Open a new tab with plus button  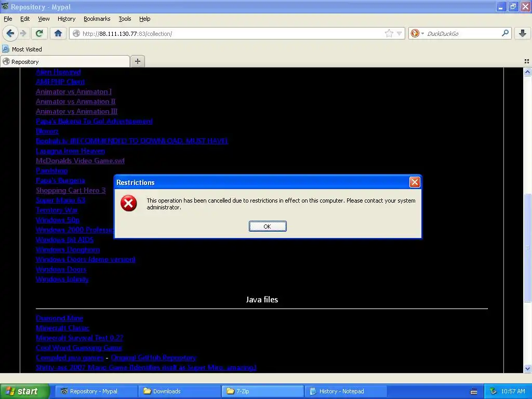tap(137, 61)
